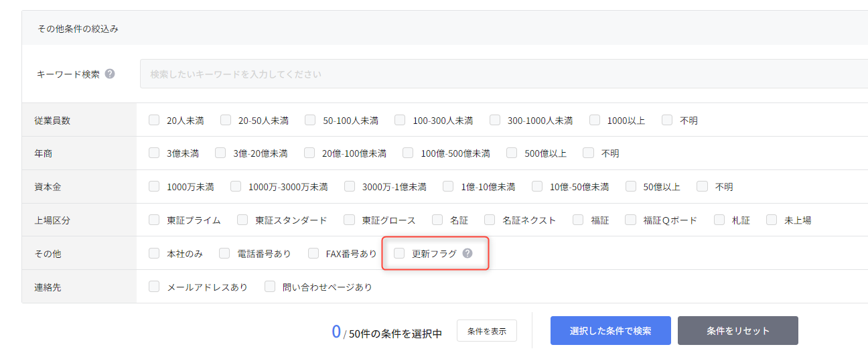Select the 問い合わせページあり checkbox
868x355 pixels.
tap(270, 286)
